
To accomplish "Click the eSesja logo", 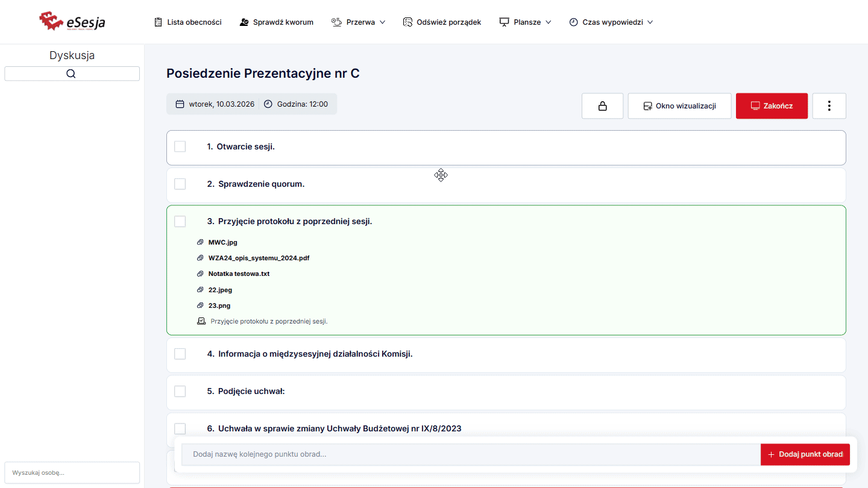I will point(72,22).
